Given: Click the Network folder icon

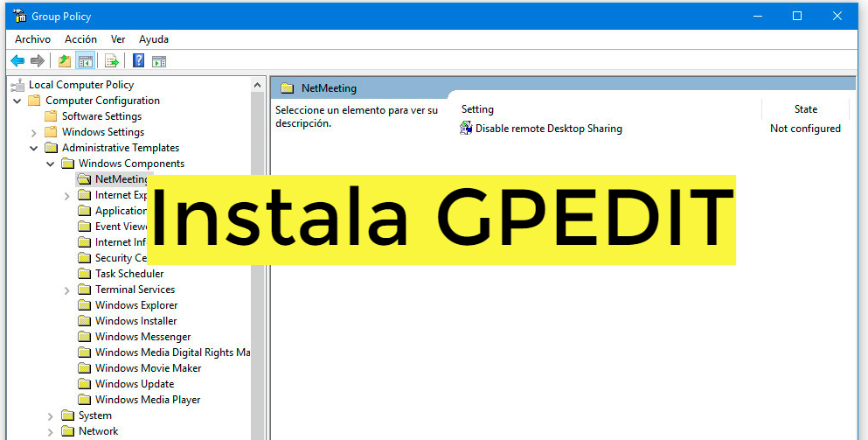Looking at the screenshot, I should 67,430.
